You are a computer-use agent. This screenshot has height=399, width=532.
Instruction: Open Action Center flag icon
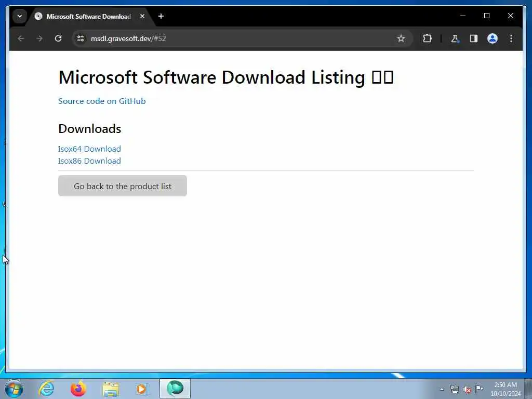(479, 389)
